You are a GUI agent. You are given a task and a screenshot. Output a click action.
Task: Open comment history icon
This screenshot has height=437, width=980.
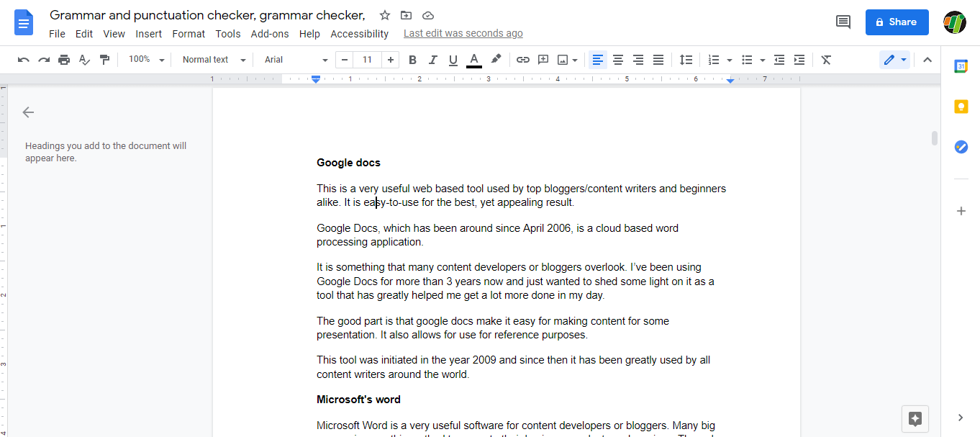point(843,22)
